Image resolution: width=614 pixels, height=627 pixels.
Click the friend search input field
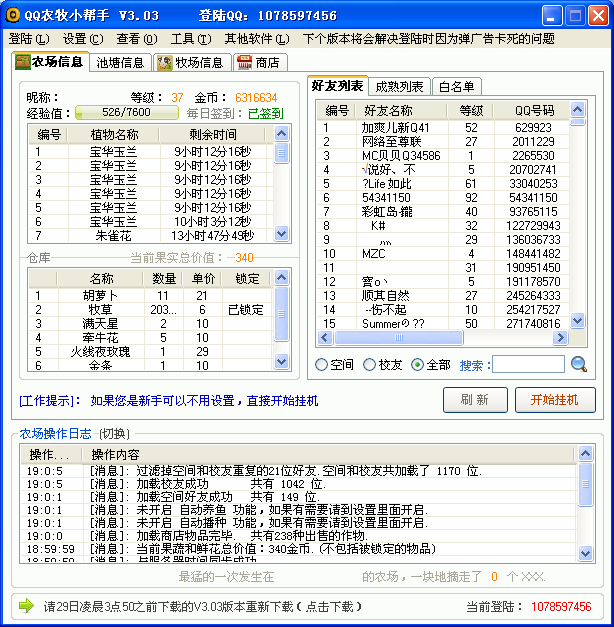[528, 364]
